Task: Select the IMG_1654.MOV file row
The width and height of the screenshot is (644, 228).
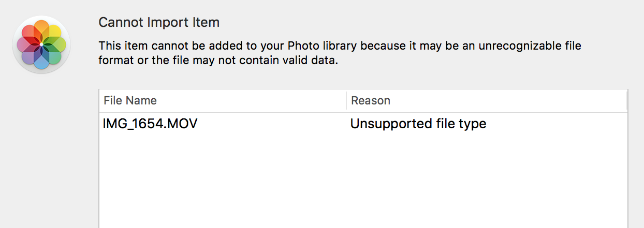Action: tap(150, 124)
